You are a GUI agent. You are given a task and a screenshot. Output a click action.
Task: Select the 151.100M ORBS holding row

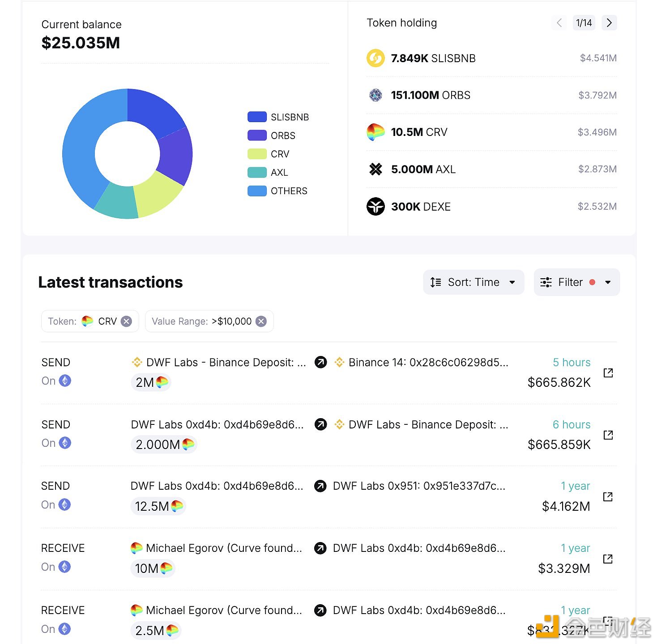pyautogui.click(x=491, y=95)
